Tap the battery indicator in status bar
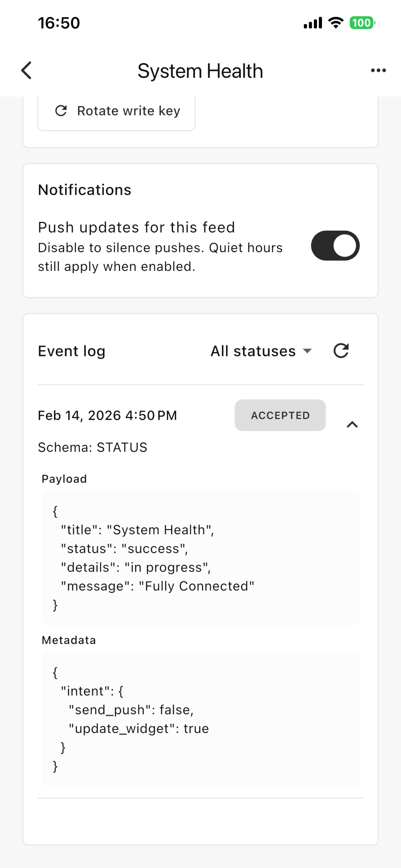This screenshot has width=401, height=868. point(362,23)
